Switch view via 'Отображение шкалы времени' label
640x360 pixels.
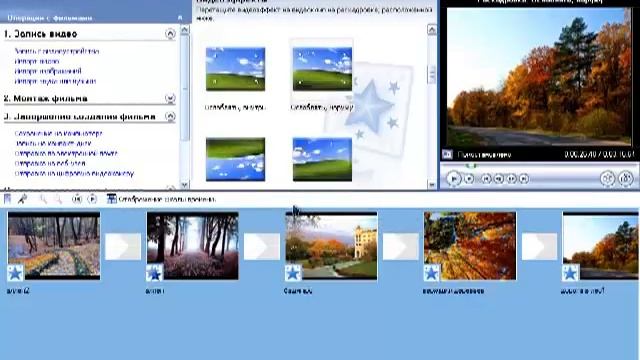167,199
